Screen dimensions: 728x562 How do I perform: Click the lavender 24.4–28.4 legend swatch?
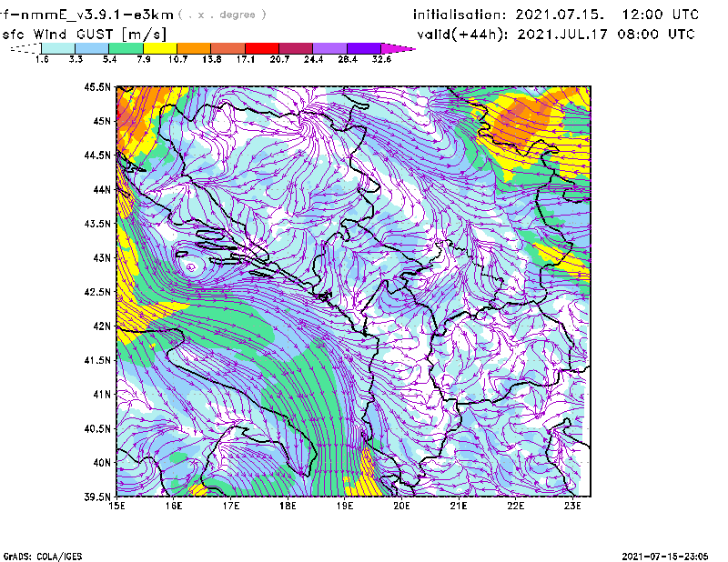click(x=330, y=48)
